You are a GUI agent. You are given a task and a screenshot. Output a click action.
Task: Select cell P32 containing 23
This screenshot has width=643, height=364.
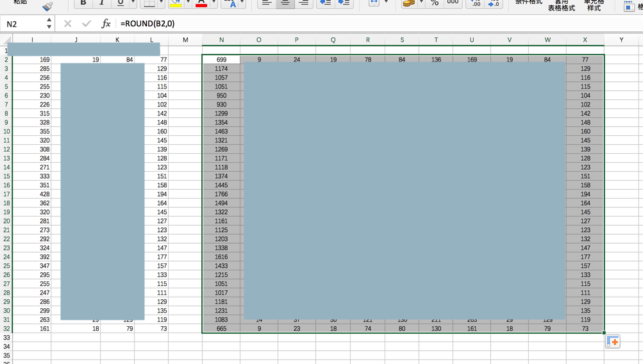point(296,328)
